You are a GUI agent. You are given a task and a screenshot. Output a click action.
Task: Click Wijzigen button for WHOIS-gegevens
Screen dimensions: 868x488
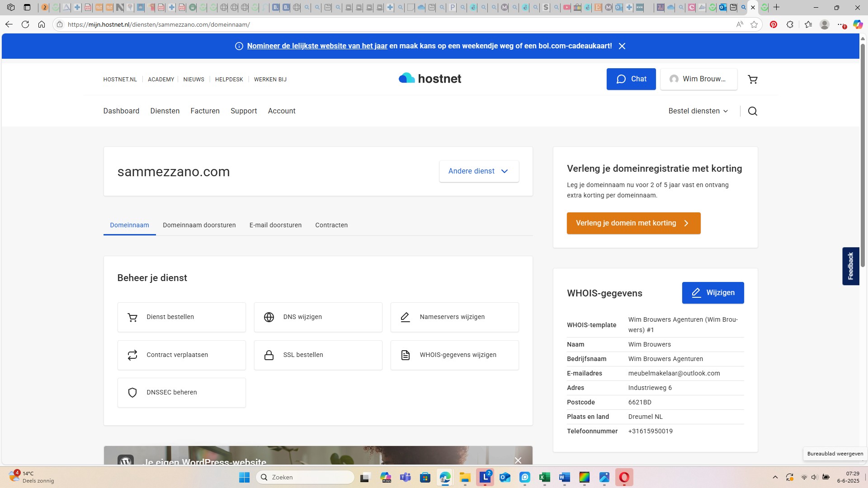[x=713, y=293]
